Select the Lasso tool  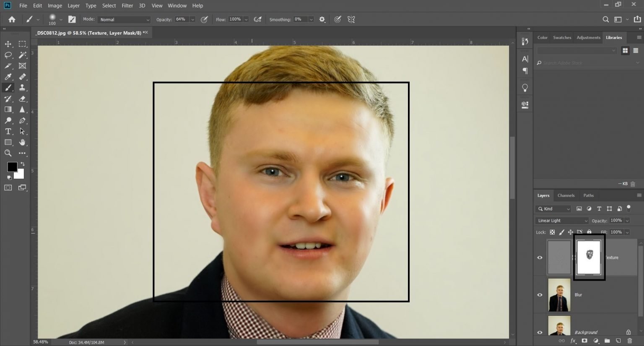tap(8, 55)
